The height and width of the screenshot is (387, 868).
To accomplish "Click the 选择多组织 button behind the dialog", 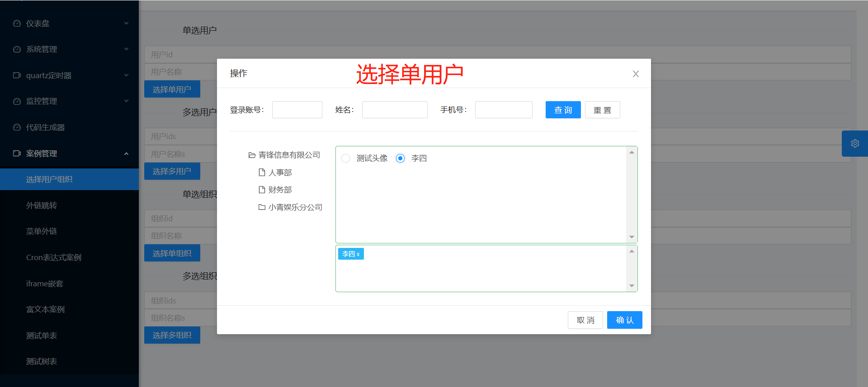I will tap(172, 335).
